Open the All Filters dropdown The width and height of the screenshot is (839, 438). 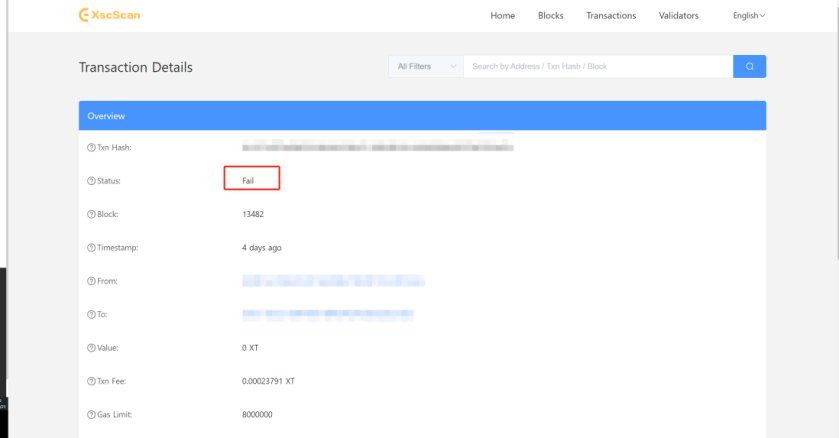(425, 66)
